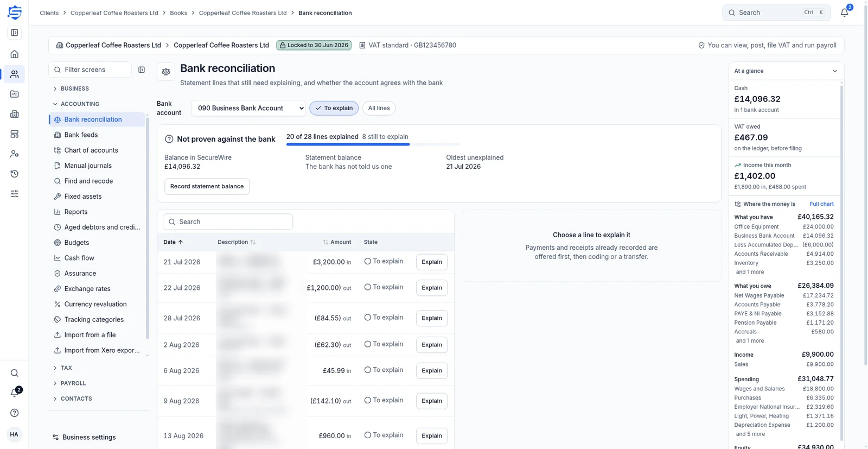Sort the table by Date column

[x=173, y=242]
